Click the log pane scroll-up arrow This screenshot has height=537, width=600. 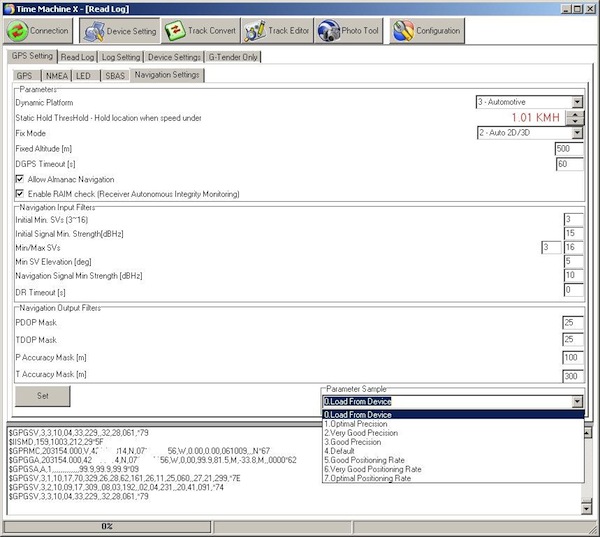(x=586, y=433)
